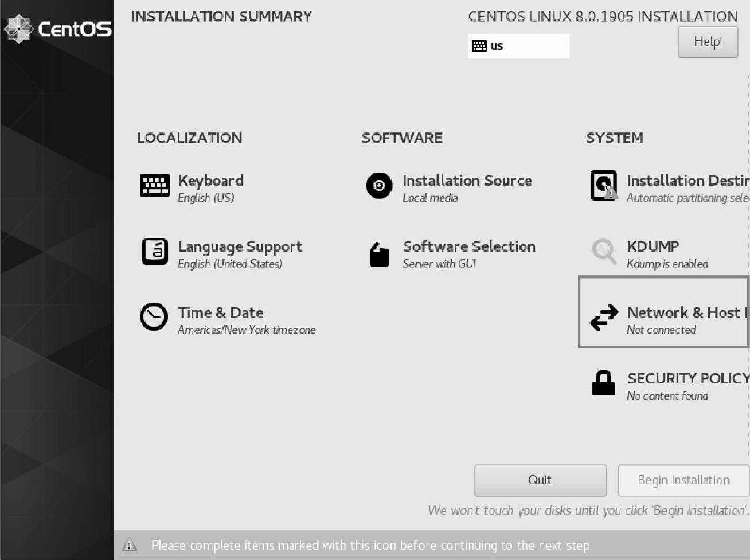Viewport: 750px width, 560px height.
Task: Click 'English (US)' keyboard subtitle
Action: tap(206, 198)
